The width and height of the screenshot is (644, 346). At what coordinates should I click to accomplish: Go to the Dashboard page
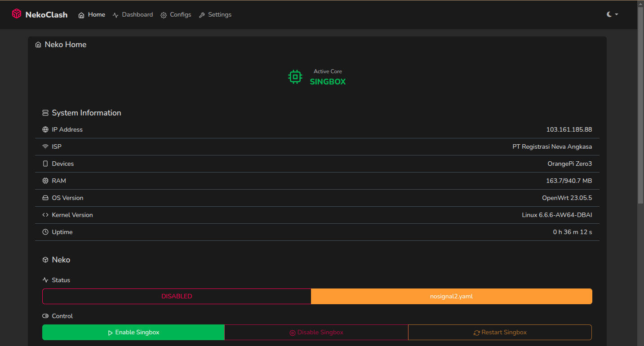click(x=133, y=15)
